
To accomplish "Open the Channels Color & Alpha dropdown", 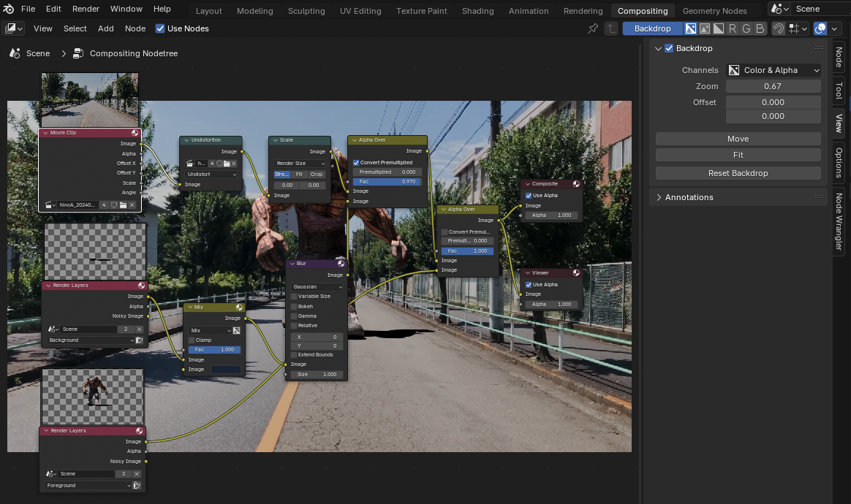I will tap(774, 70).
